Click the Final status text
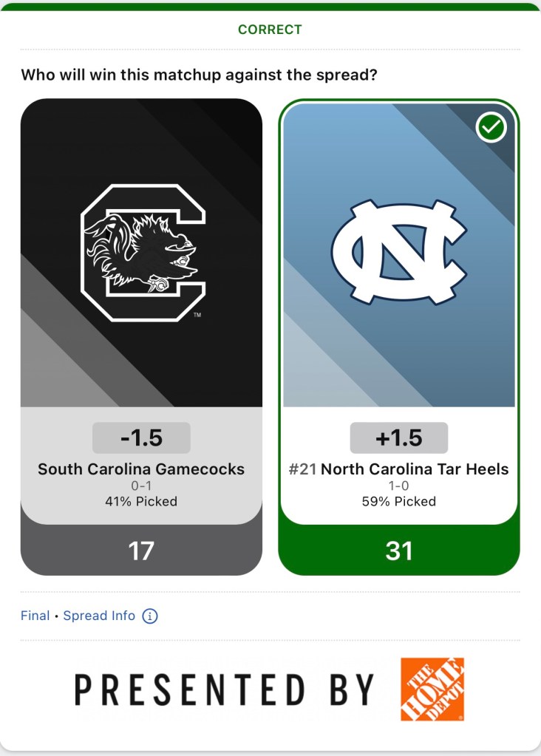Viewport: 541px width, 756px height. pos(35,616)
